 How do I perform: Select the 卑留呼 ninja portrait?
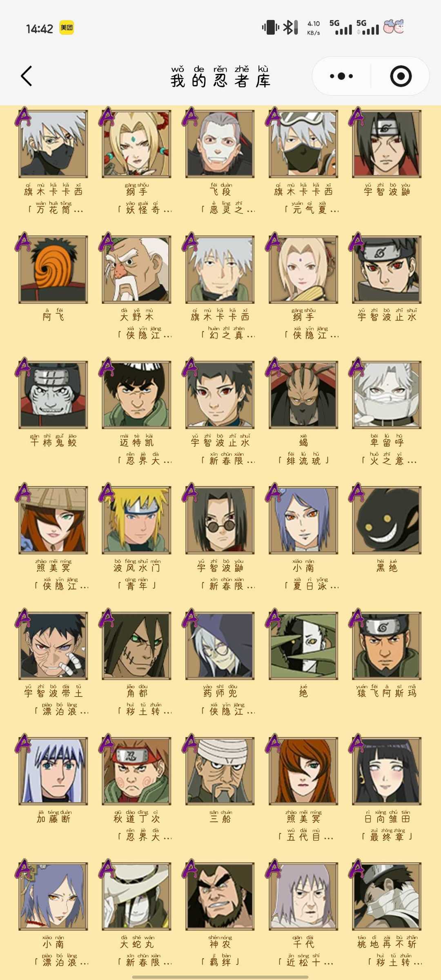[387, 395]
